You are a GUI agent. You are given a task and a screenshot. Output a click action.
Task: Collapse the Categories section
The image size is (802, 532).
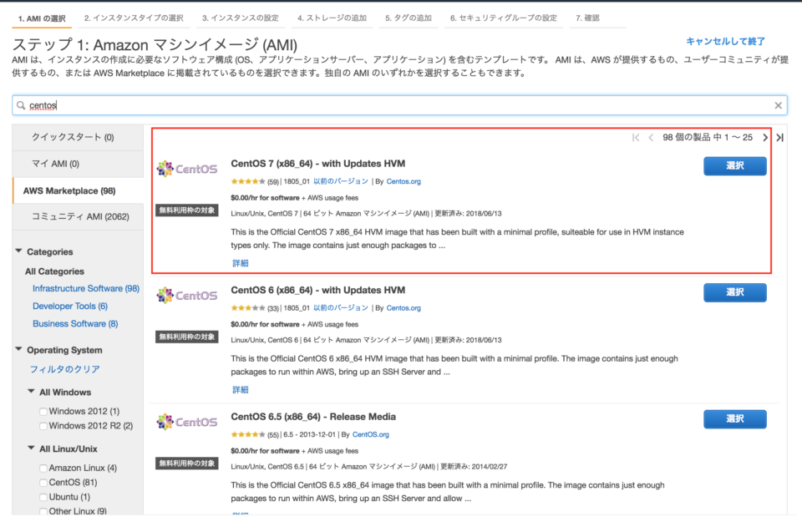point(19,251)
